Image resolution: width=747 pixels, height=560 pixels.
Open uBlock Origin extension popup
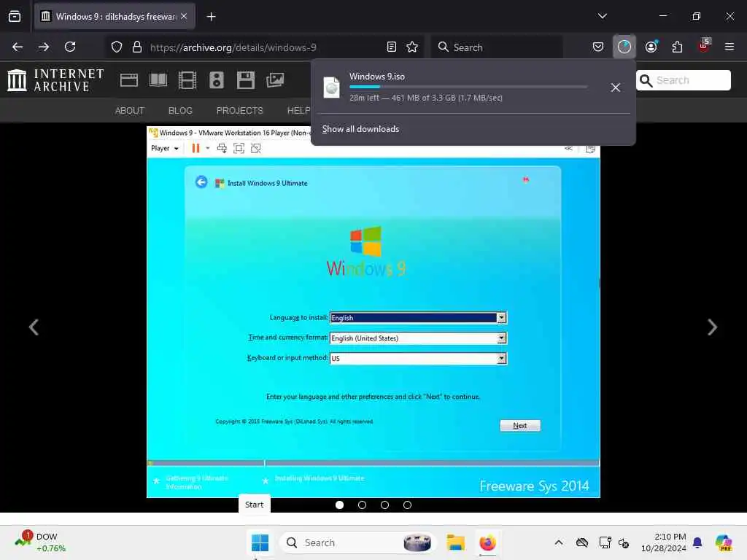(704, 46)
